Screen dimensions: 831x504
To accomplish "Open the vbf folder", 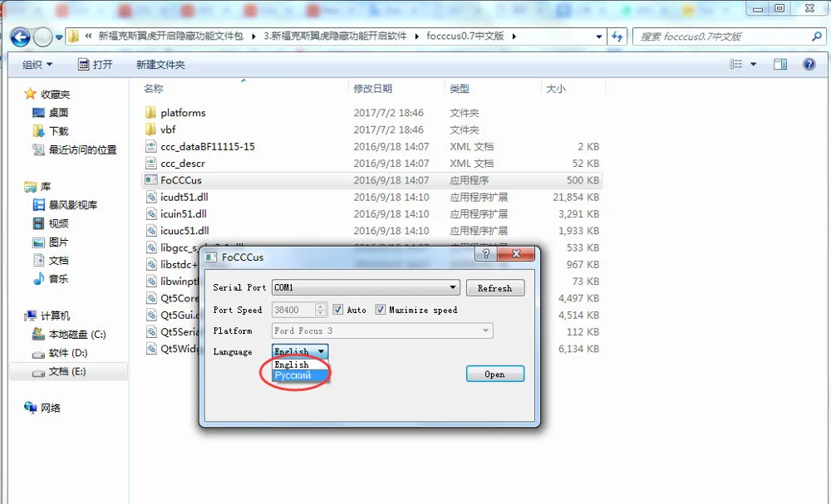I will coord(169,130).
